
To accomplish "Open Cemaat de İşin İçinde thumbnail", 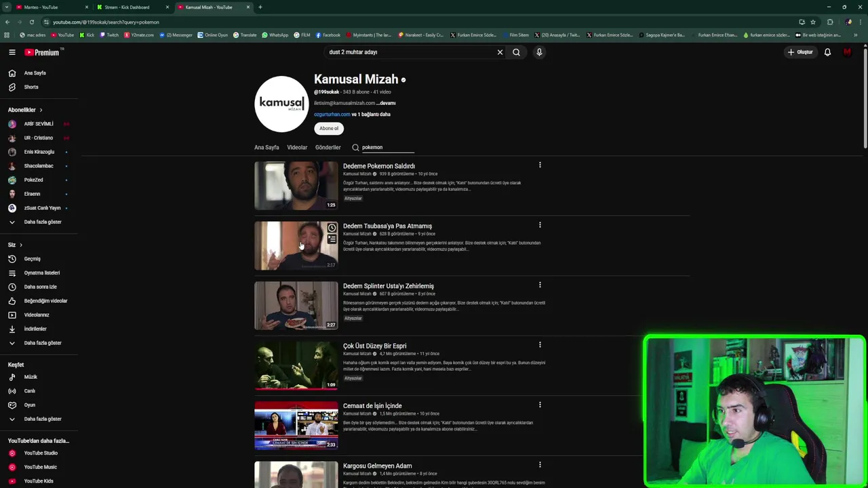I will point(296,426).
